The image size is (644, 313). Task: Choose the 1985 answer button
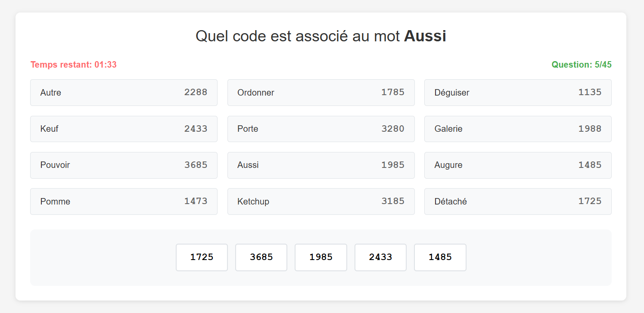pyautogui.click(x=320, y=257)
